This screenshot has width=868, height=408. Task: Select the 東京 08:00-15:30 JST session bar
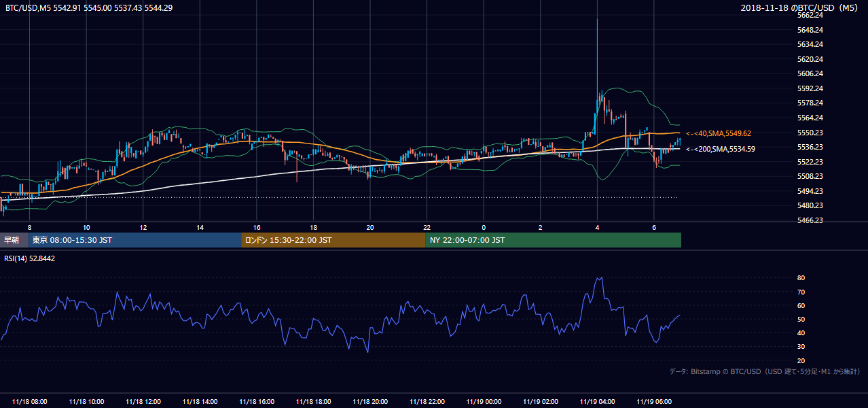click(x=135, y=240)
